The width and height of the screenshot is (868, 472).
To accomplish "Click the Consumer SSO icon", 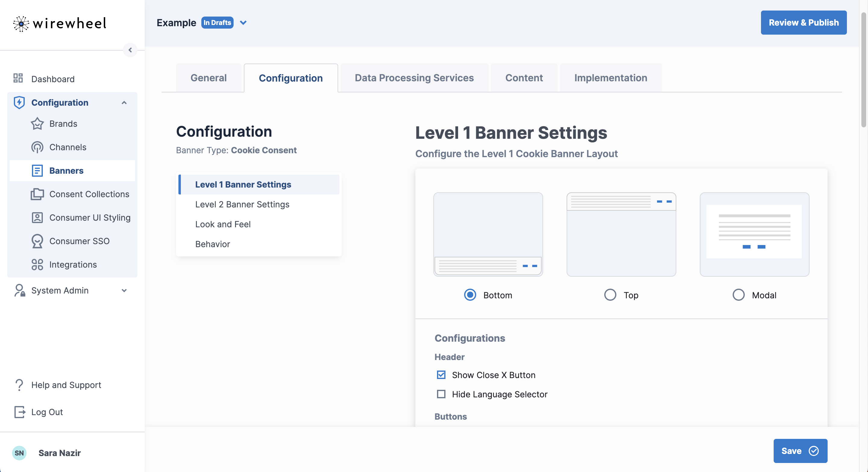I will [x=37, y=241].
